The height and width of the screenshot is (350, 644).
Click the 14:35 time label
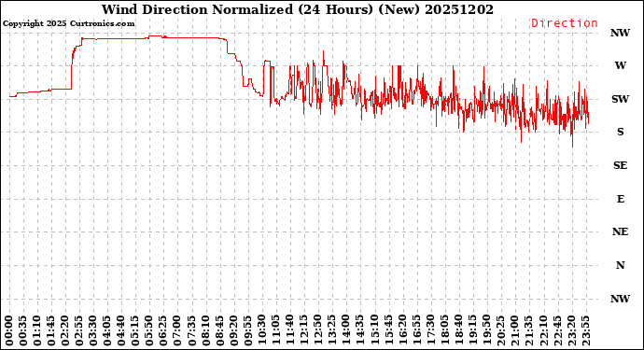[360, 330]
